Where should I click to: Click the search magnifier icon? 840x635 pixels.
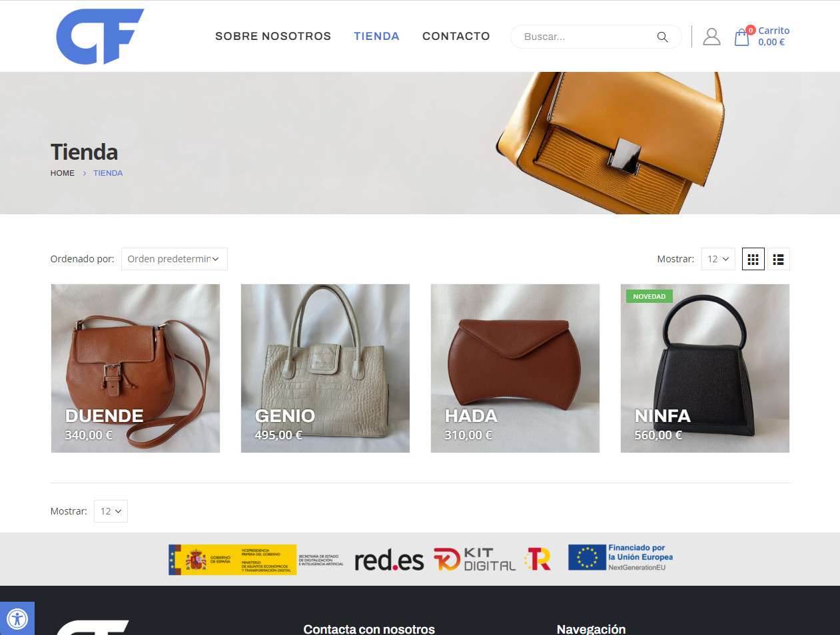click(662, 37)
